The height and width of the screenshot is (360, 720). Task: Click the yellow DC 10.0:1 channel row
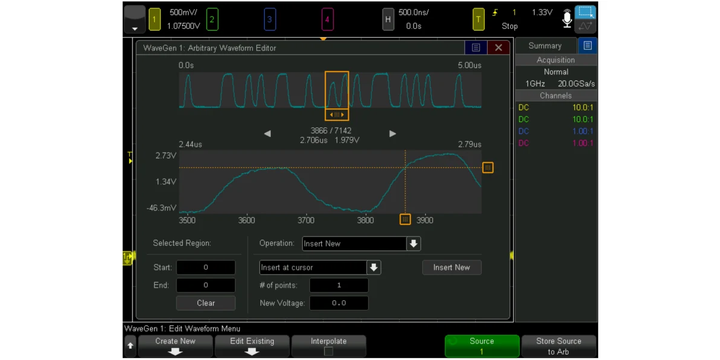click(x=556, y=108)
